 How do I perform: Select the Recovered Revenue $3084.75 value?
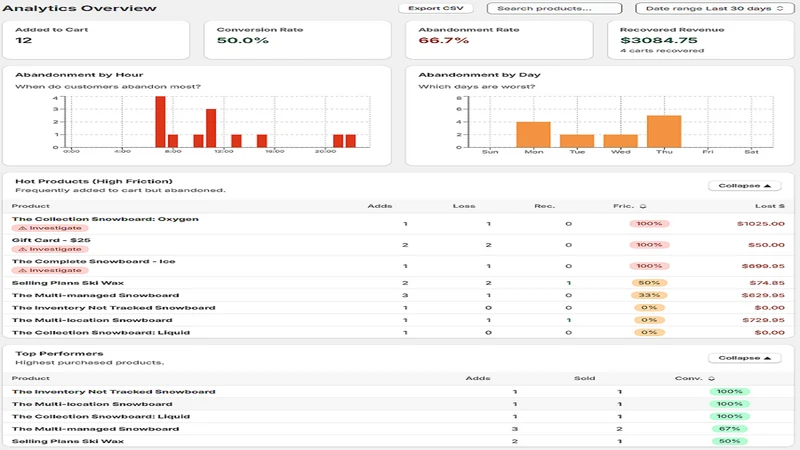pyautogui.click(x=659, y=40)
